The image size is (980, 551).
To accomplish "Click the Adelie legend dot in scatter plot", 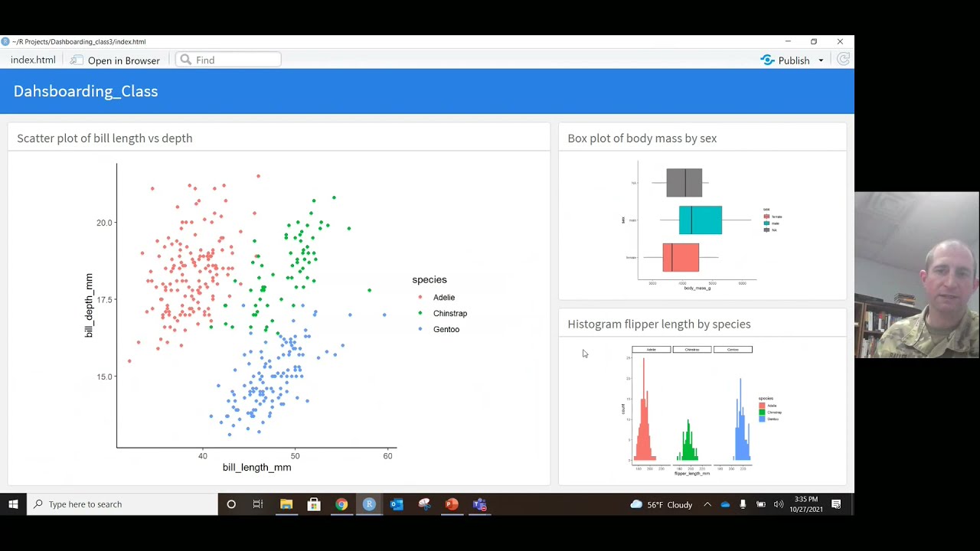I will tap(420, 297).
